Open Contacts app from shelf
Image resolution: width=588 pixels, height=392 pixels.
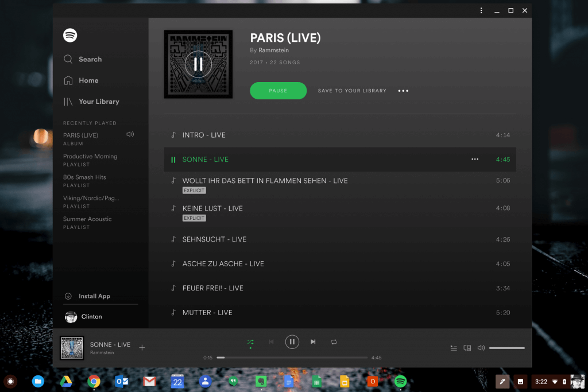tap(205, 382)
